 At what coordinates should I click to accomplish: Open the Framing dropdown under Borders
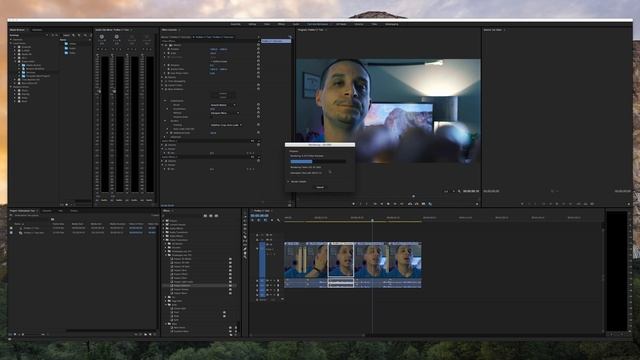tap(226, 125)
